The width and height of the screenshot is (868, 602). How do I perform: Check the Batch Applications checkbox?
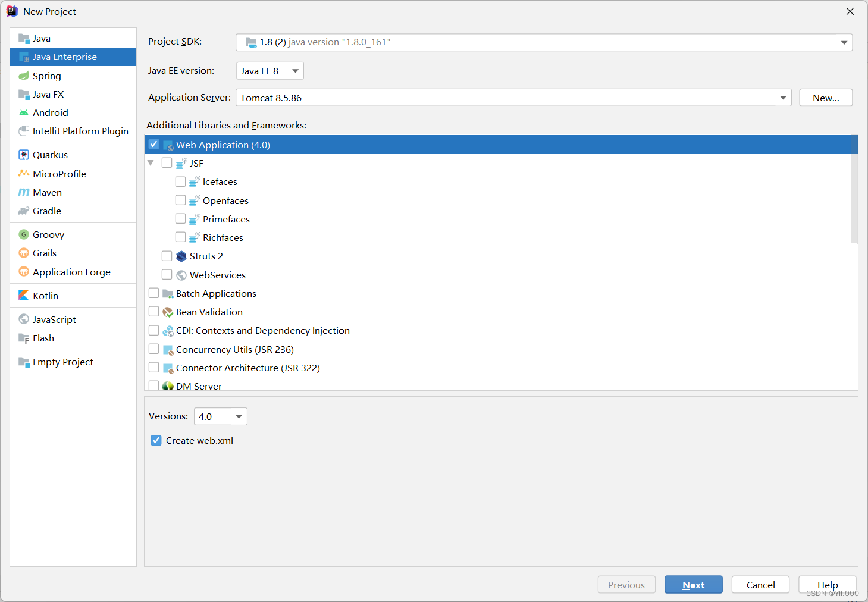click(154, 293)
